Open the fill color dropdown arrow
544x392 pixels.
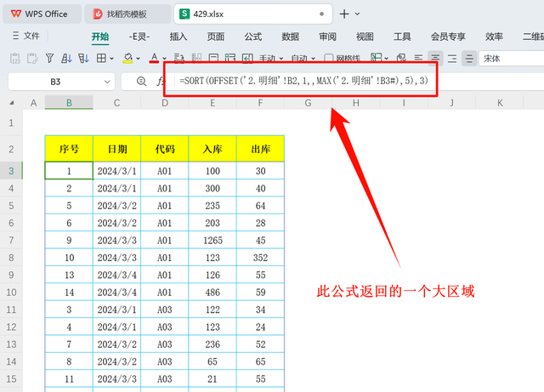coord(138,59)
